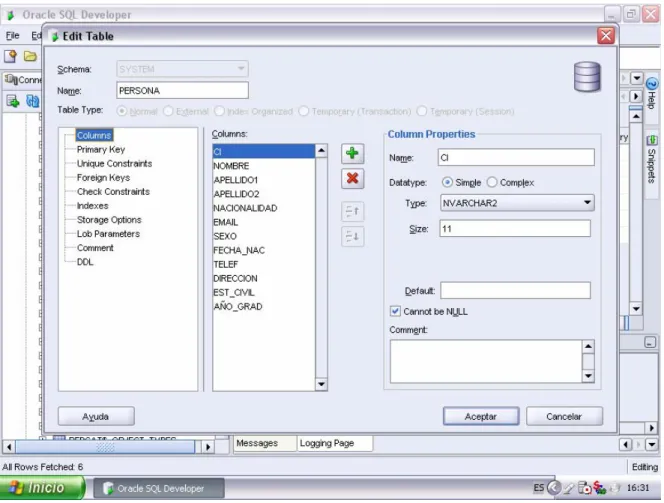Select Unique Constraints in the tree
The width and height of the screenshot is (664, 503).
(114, 163)
